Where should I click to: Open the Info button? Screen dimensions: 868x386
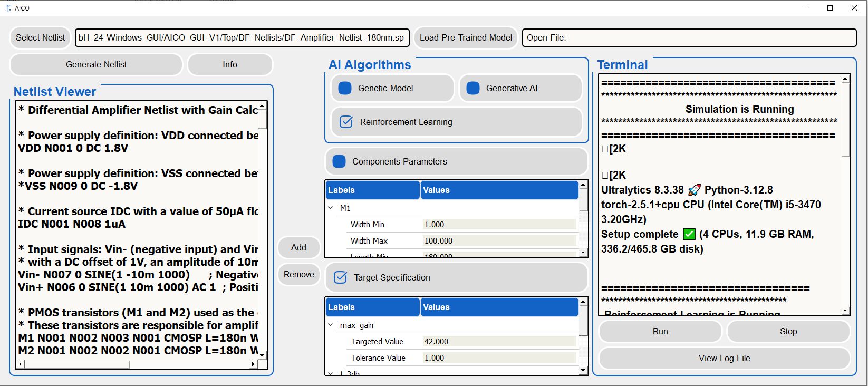point(229,64)
